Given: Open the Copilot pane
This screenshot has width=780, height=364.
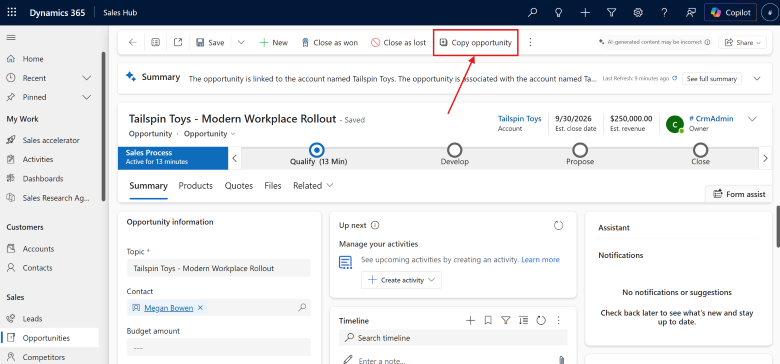Looking at the screenshot, I should (731, 12).
